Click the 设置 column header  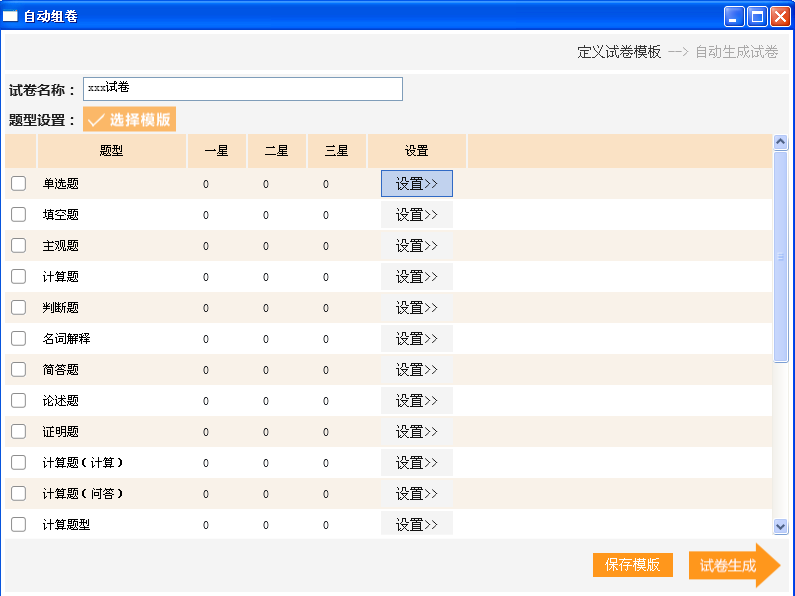tap(417, 151)
